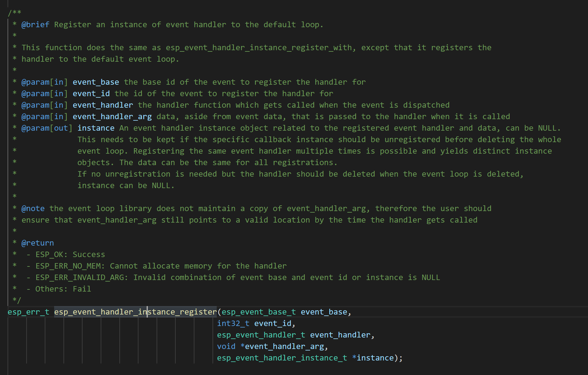This screenshot has width=588, height=375.
Task: Click the @return doc tag
Action: point(37,243)
